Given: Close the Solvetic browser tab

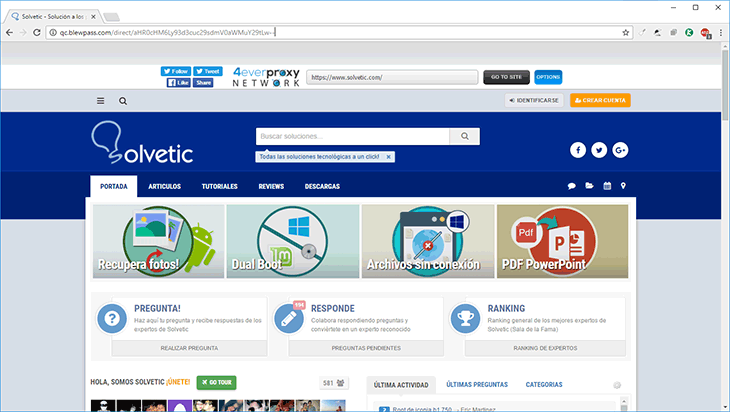Looking at the screenshot, I should coord(94,17).
